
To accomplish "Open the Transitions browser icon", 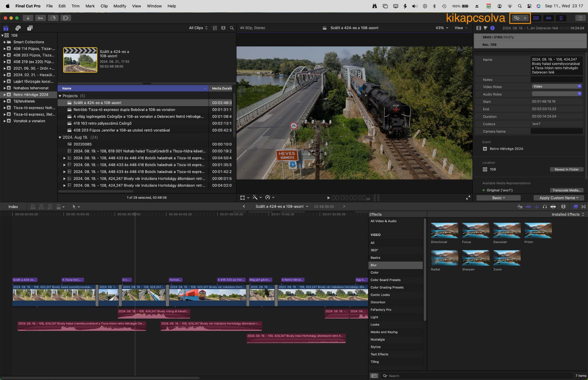I will pos(584,207).
